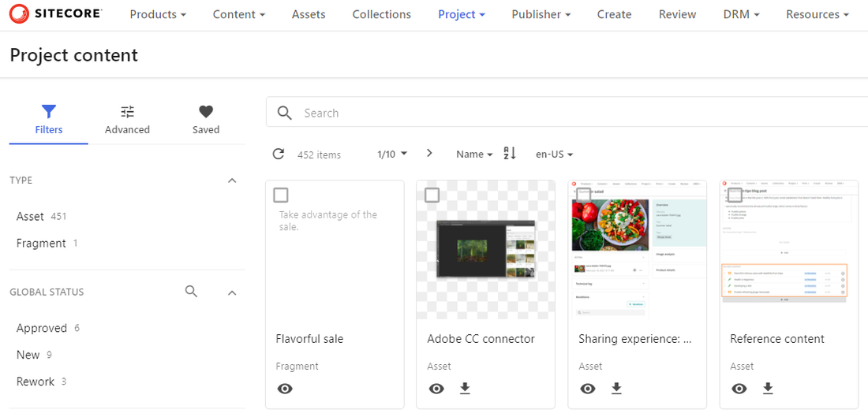Image resolution: width=868 pixels, height=417 pixels.
Task: Download the Sharing experience asset
Action: click(617, 389)
